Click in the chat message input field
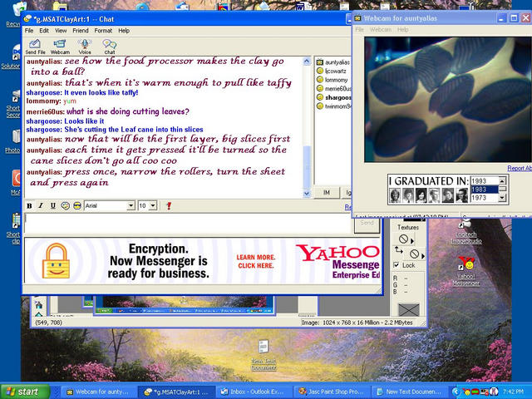This screenshot has height=399, width=532. (x=189, y=224)
